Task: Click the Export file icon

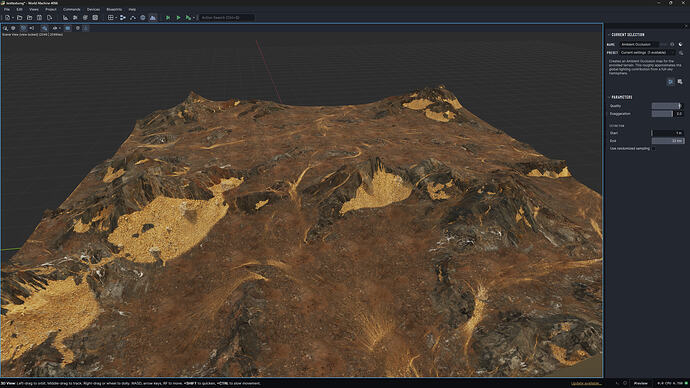Action: pos(50,18)
